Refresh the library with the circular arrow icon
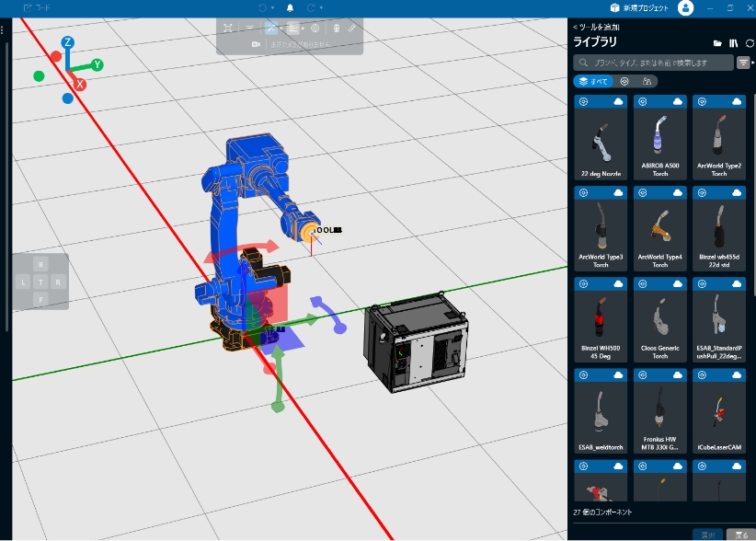This screenshot has width=756, height=541. point(750,42)
